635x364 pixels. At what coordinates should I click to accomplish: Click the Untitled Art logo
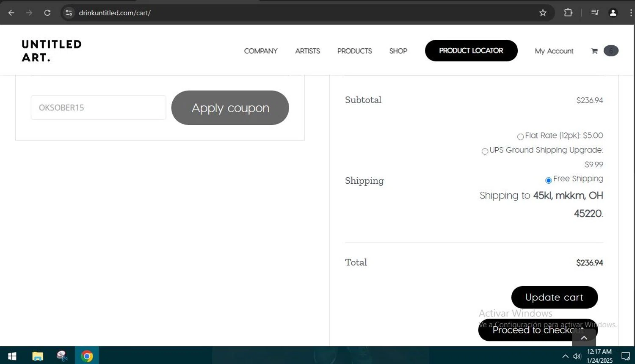(52, 51)
